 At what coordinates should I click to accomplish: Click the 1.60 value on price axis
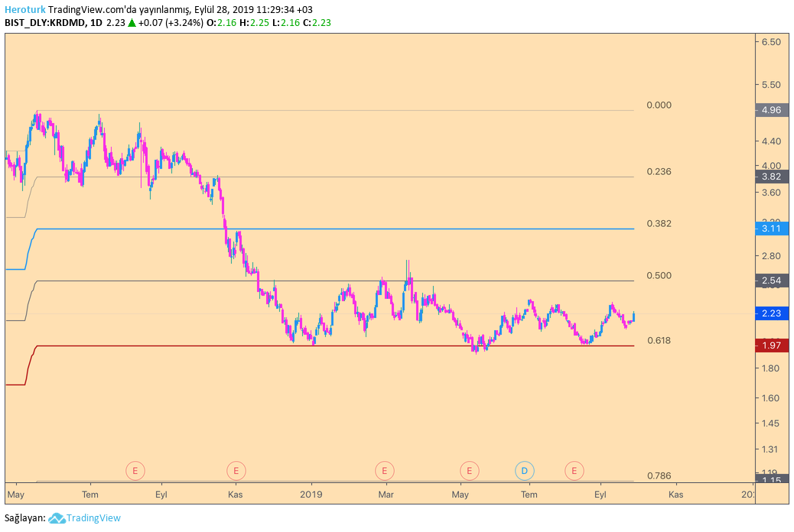pyautogui.click(x=771, y=398)
